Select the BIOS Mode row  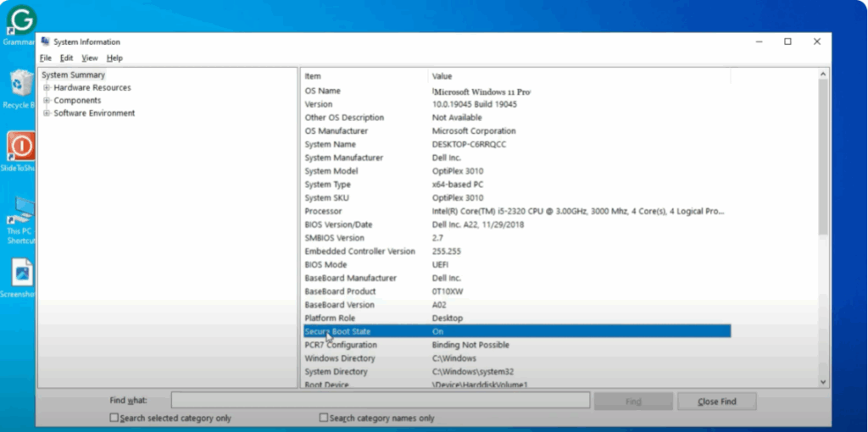pos(516,264)
